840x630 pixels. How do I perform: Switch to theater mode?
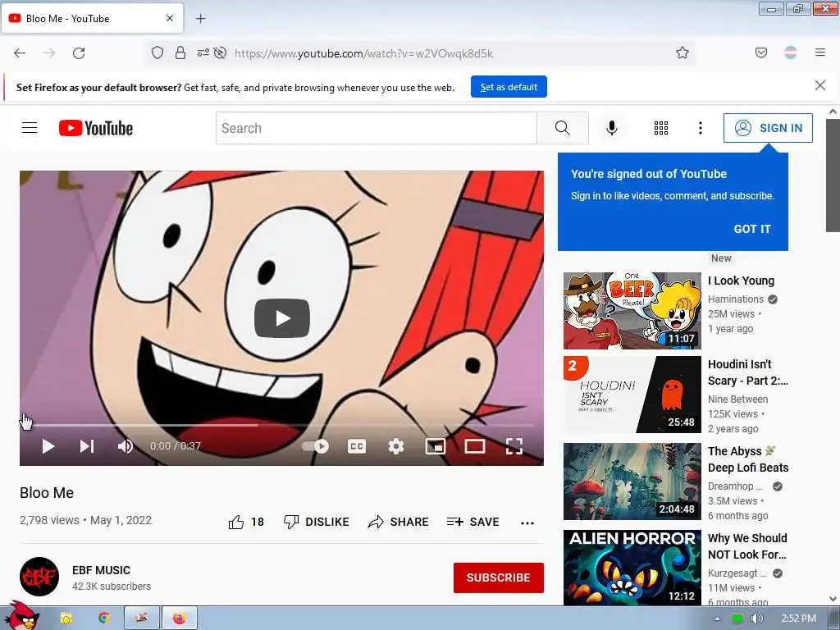475,446
